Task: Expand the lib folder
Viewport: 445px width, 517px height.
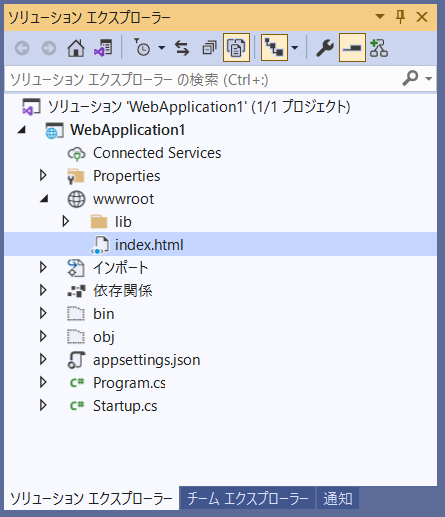Action: point(66,221)
